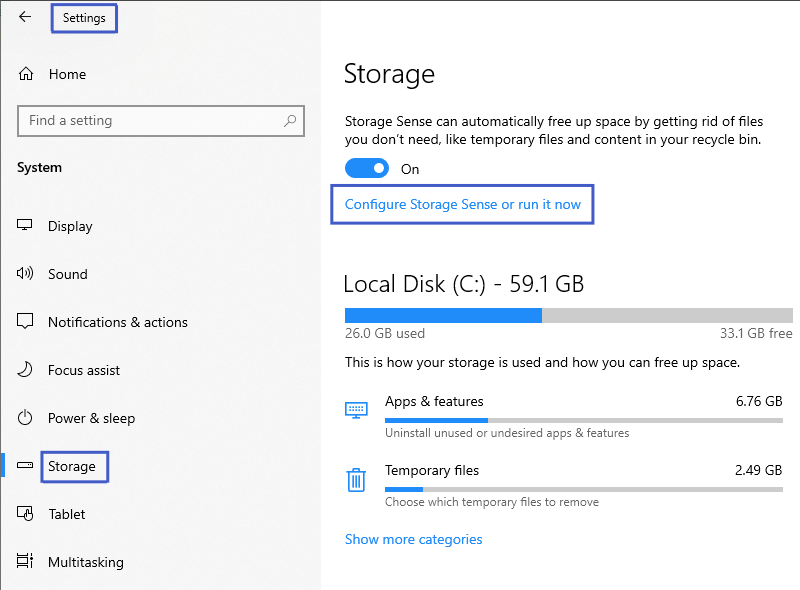Click the Notifications & actions icon
800x590 pixels.
click(x=23, y=322)
